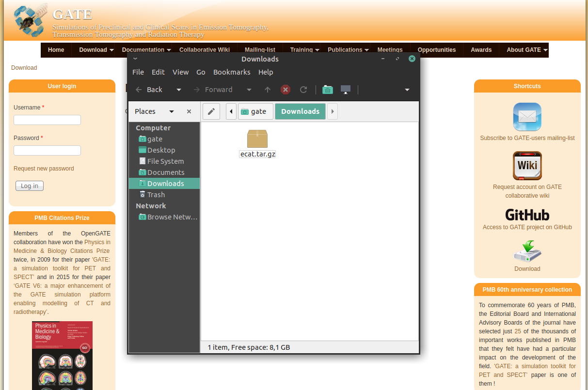
Task: Open the View menu
Action: 180,72
